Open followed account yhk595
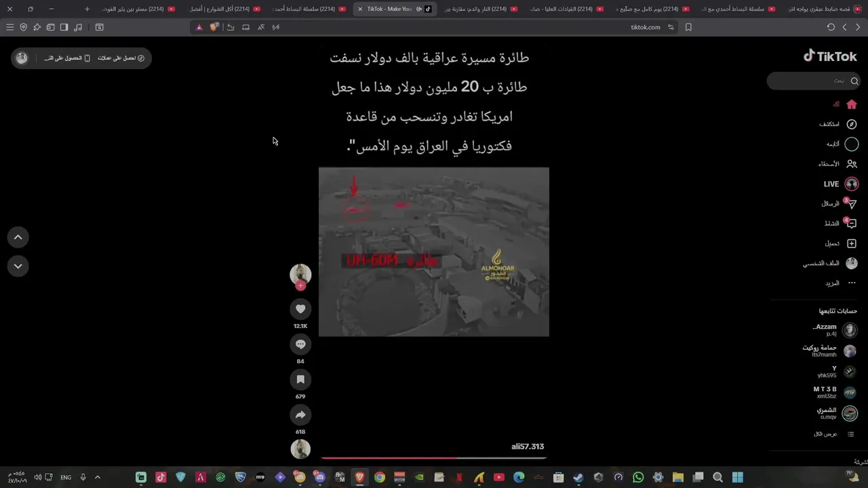This screenshot has width=868, height=488. pyautogui.click(x=837, y=371)
